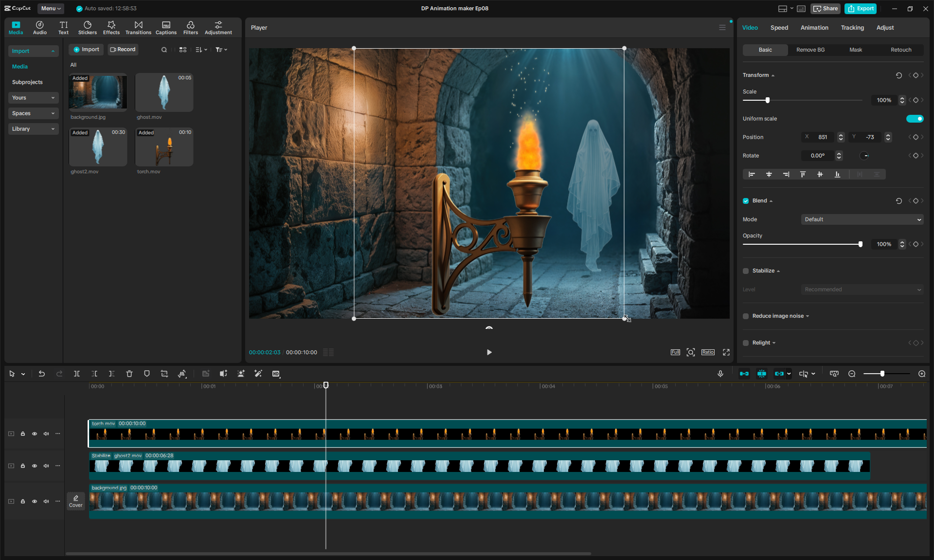Open the Transitions panel

(138, 28)
